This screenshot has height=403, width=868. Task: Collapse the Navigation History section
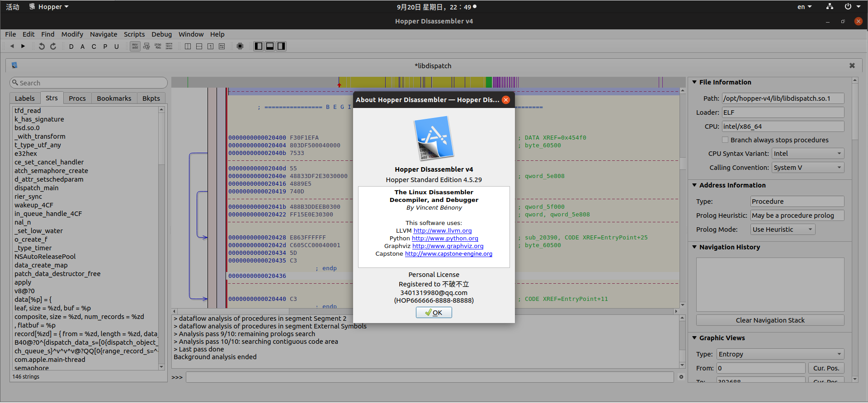(694, 247)
